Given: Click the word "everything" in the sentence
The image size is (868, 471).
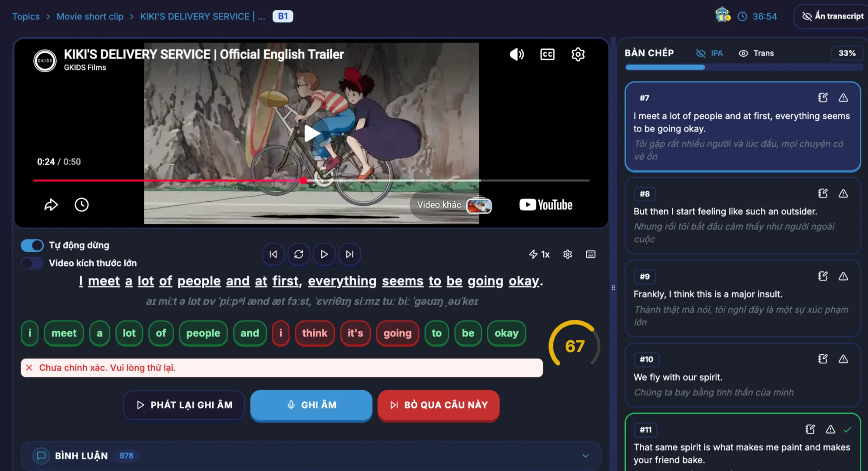Looking at the screenshot, I should click(x=342, y=281).
